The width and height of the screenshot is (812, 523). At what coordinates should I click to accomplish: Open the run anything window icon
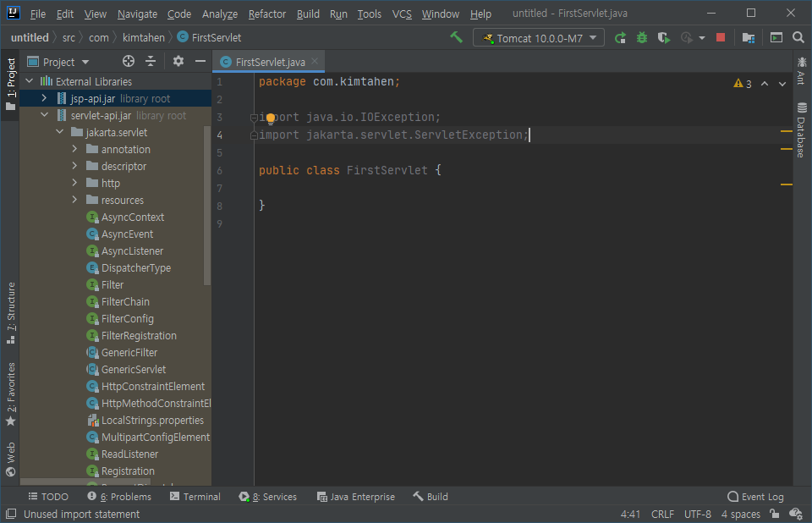[776, 37]
